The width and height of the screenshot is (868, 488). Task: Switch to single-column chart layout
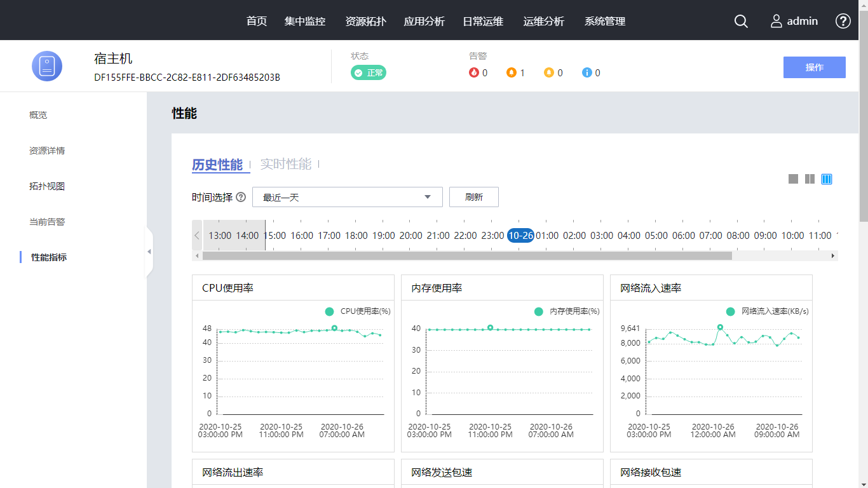click(793, 179)
